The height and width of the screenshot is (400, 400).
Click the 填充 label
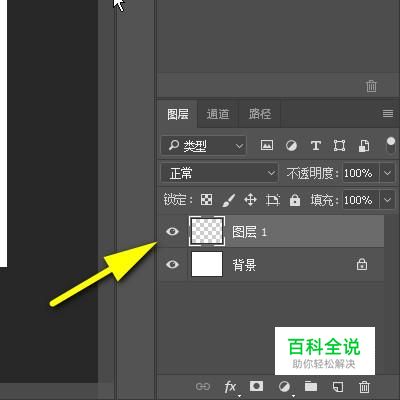tap(324, 200)
